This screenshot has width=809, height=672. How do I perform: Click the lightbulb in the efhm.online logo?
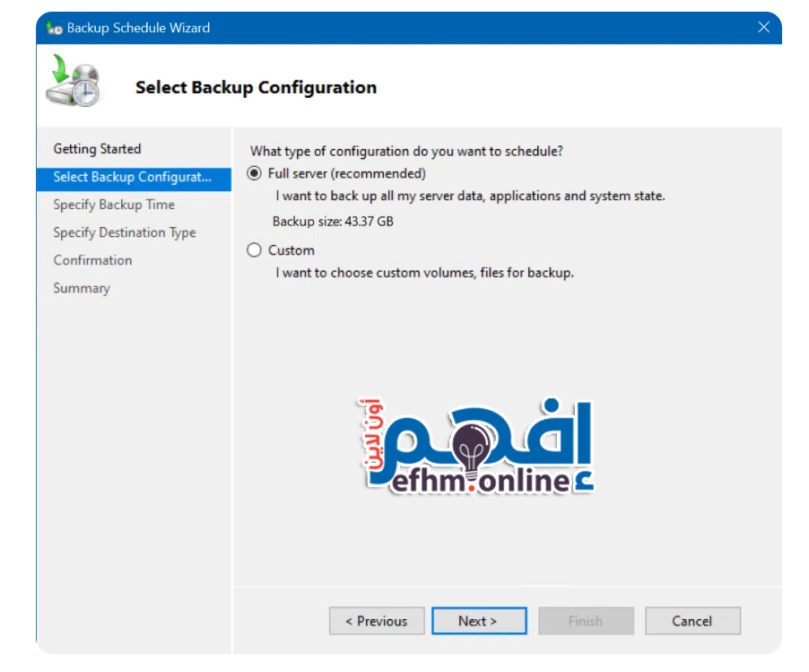click(469, 444)
